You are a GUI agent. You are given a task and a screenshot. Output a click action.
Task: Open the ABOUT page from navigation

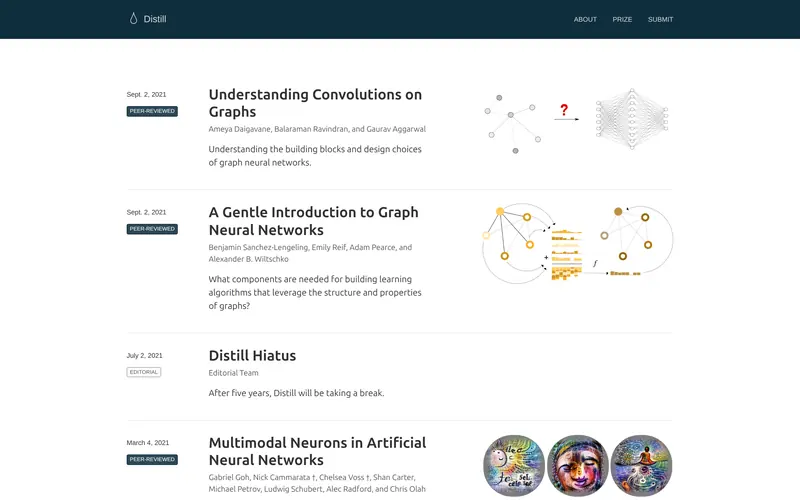click(x=585, y=19)
